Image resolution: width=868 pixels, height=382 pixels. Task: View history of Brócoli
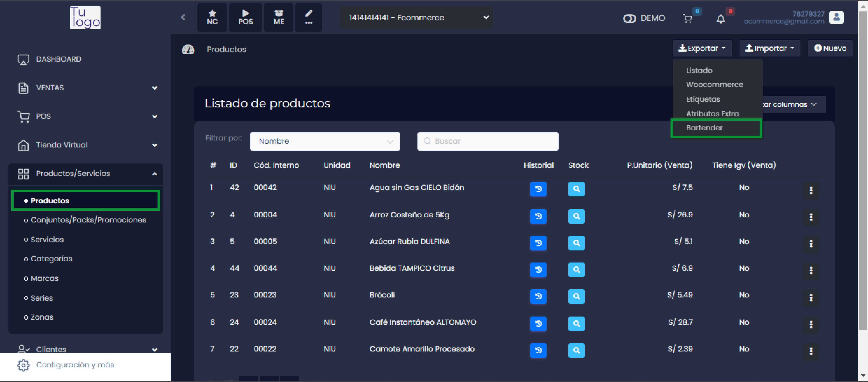(538, 296)
